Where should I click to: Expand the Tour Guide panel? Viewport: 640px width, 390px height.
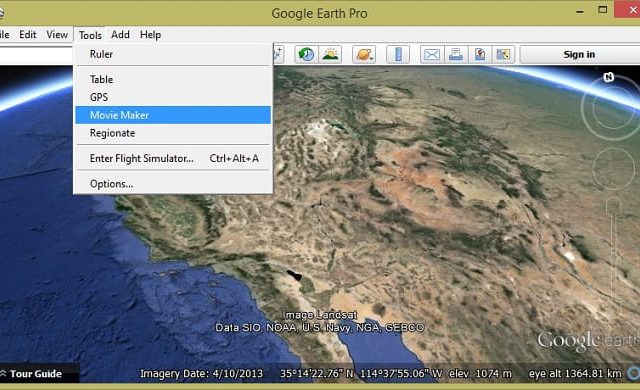pyautogui.click(x=32, y=374)
